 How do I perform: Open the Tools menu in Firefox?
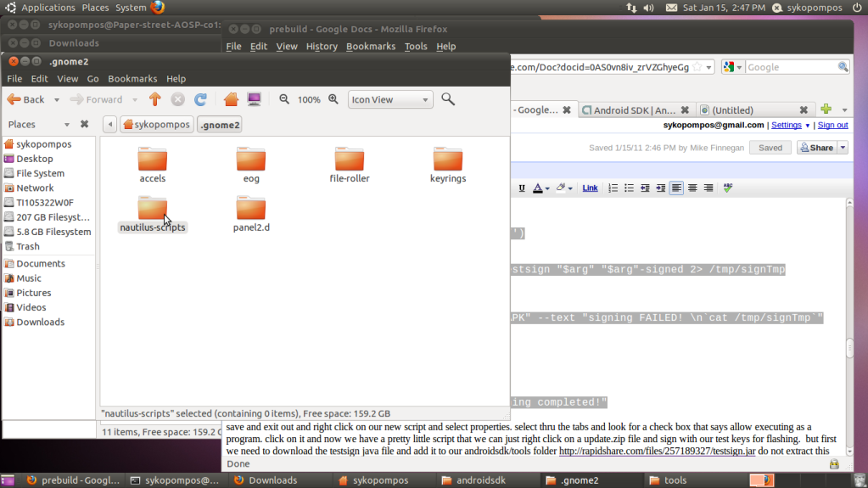click(416, 47)
